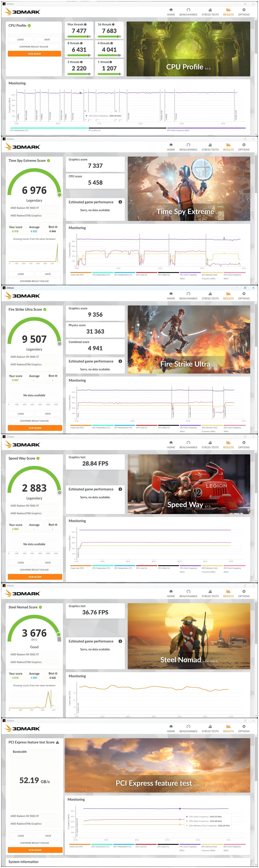Click the Best info icon in the Time Spy Extreme window
Image resolution: width=259 pixels, height=868 pixels.
[56, 227]
